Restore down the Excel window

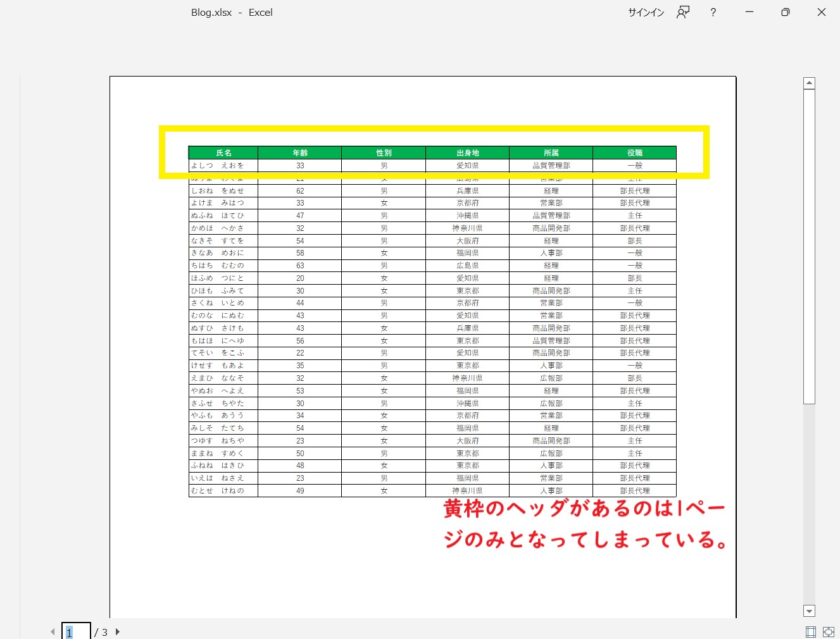tap(786, 12)
